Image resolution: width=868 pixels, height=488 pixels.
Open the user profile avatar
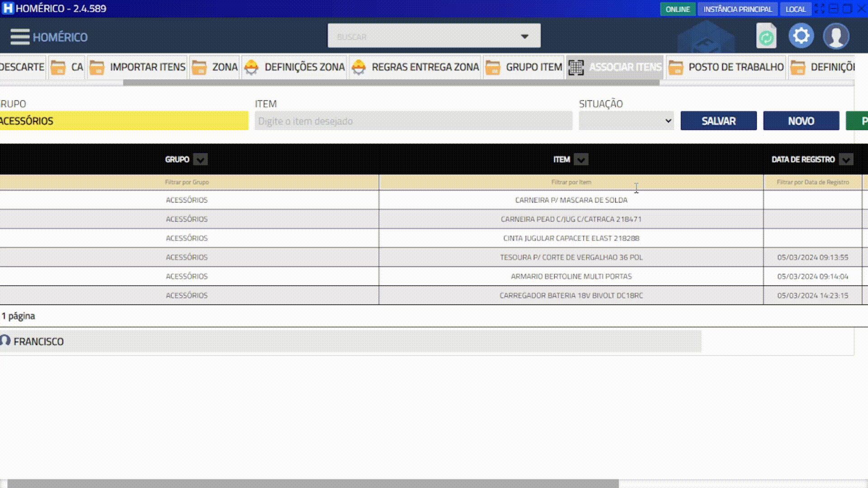tap(836, 36)
